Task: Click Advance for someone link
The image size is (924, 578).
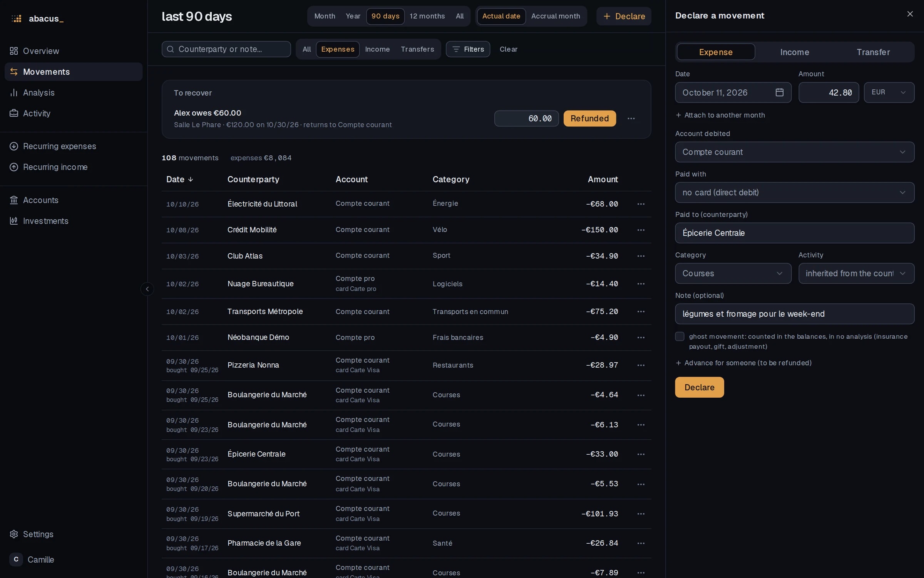Action: [743, 363]
